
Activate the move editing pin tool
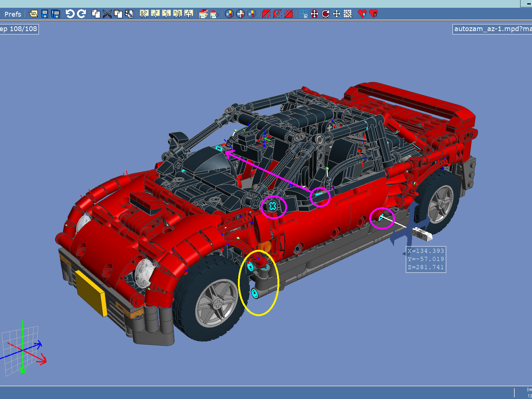pos(314,14)
